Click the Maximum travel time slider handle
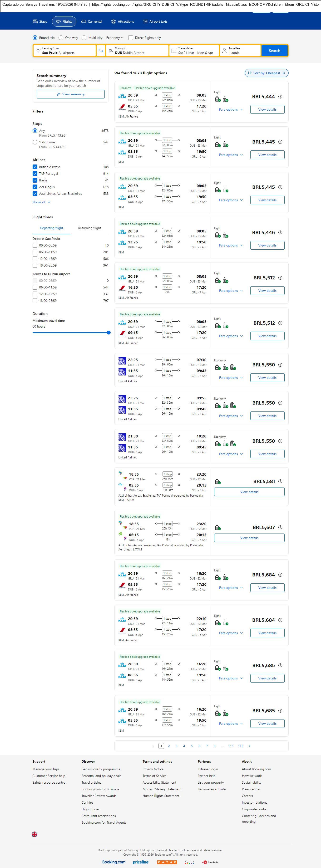 (109, 333)
